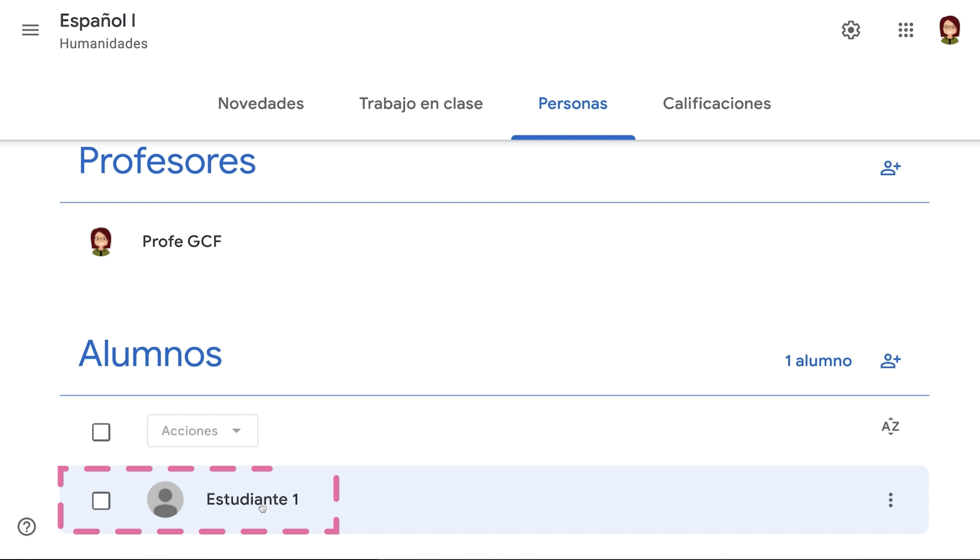Click the alphabetical sort AZ icon
Viewport: 980px width, 560px height.
pos(890,426)
